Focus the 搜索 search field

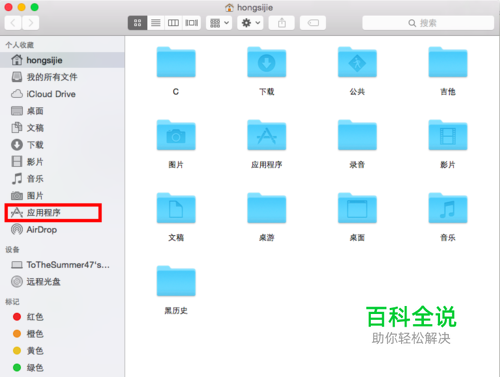(x=428, y=23)
